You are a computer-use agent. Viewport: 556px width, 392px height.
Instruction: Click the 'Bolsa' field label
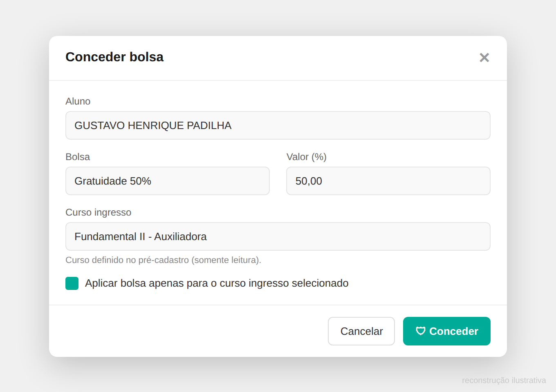click(x=78, y=157)
